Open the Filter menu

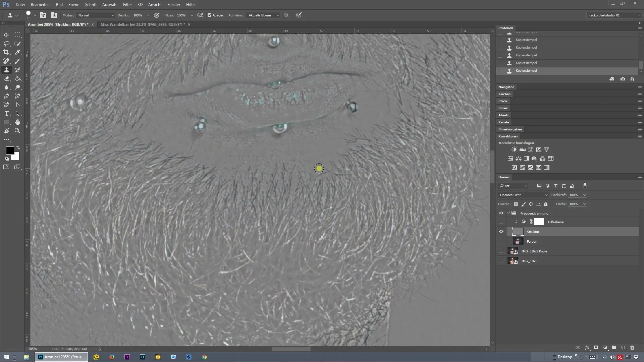click(x=127, y=5)
